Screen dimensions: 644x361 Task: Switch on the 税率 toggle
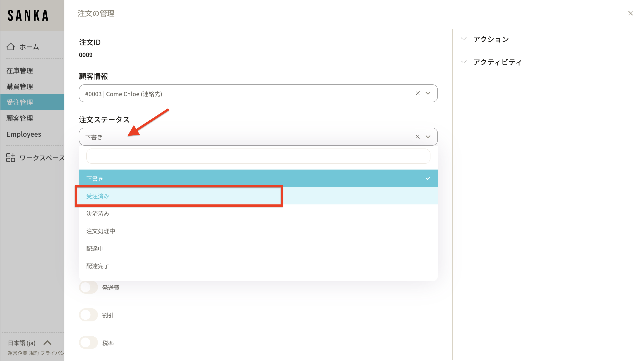[x=88, y=343]
